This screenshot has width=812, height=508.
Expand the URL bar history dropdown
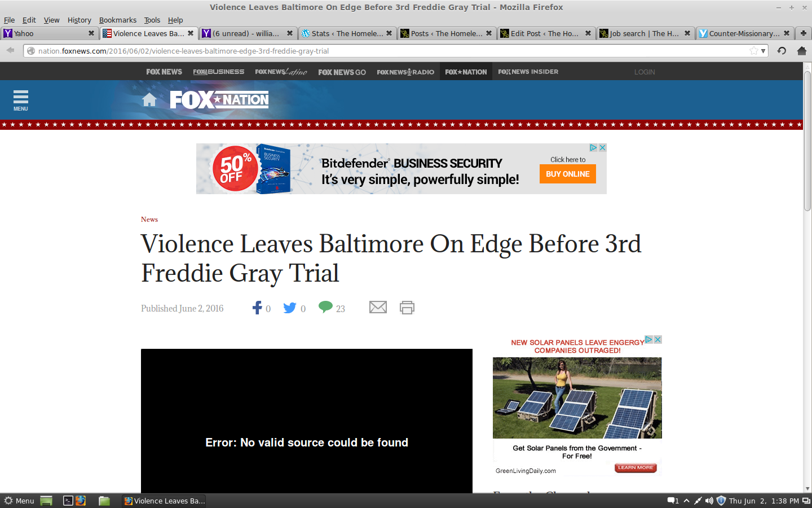click(x=764, y=51)
